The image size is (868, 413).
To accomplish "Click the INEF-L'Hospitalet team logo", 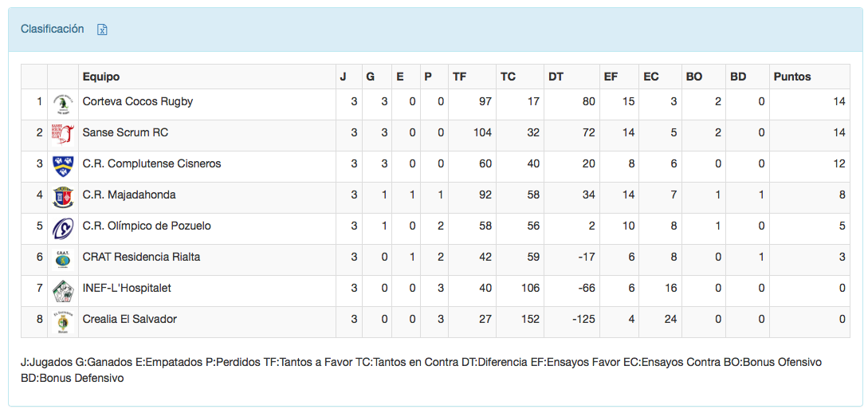I will [62, 290].
